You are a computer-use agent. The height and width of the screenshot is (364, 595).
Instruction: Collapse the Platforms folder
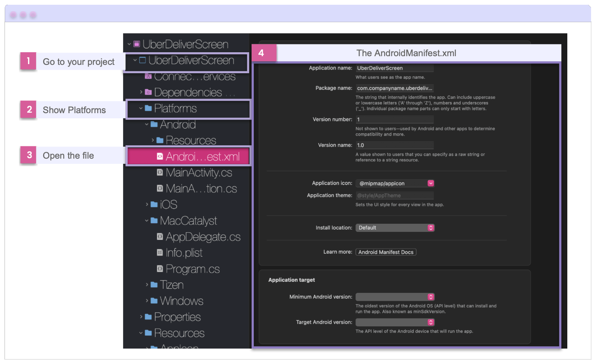click(x=141, y=108)
